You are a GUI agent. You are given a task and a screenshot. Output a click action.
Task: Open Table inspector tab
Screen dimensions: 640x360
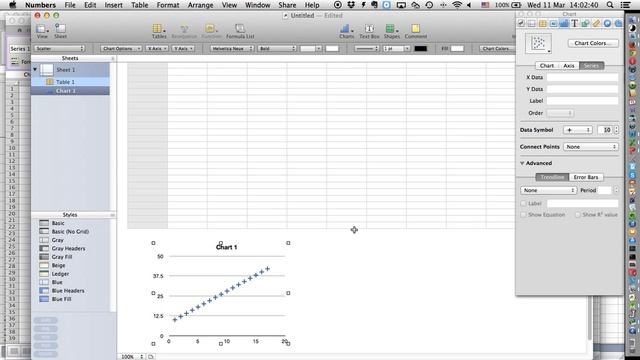(x=542, y=24)
